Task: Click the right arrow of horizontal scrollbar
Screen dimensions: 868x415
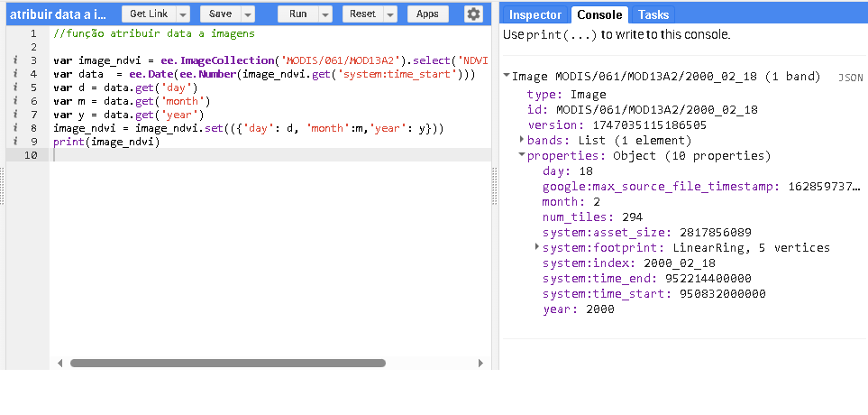Action: point(481,364)
